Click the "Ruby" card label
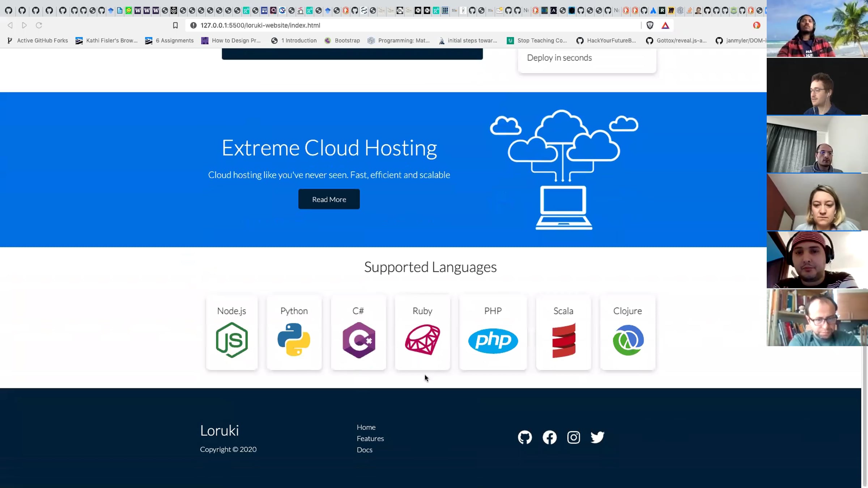The height and width of the screenshot is (488, 868). point(422,311)
